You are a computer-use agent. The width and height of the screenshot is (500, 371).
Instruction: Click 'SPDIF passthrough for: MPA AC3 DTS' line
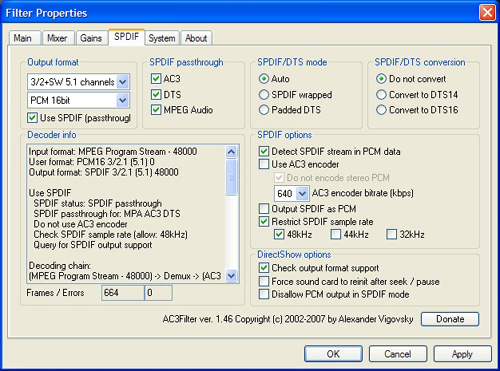(x=107, y=213)
